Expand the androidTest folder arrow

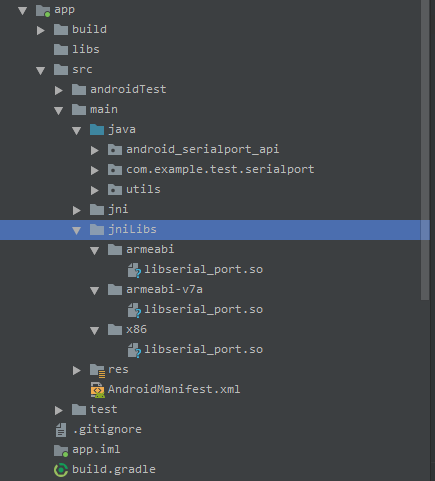coord(59,90)
